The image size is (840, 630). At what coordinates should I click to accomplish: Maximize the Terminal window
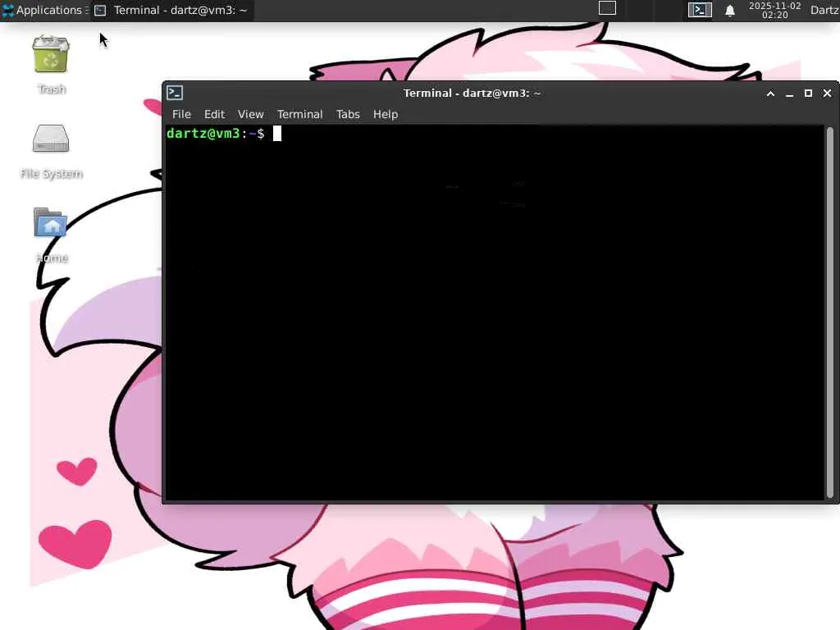pyautogui.click(x=808, y=94)
